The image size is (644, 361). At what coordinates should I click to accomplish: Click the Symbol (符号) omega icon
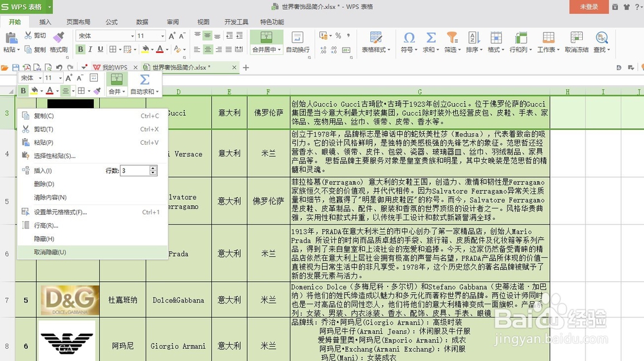(x=409, y=37)
